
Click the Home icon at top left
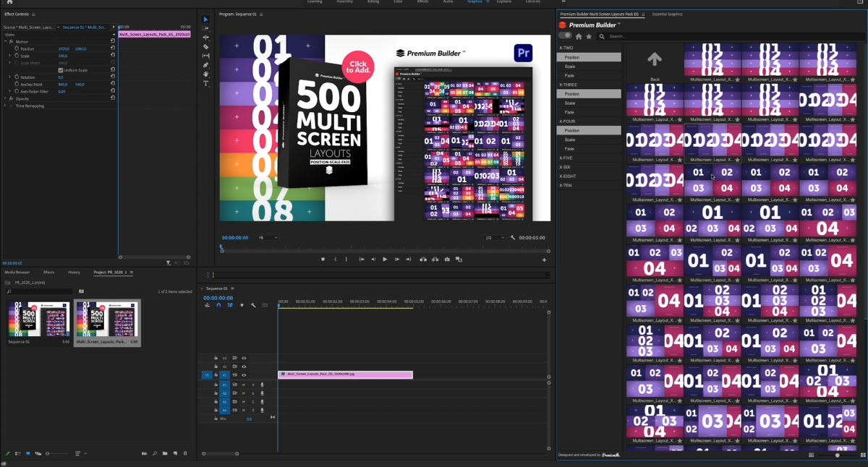(x=9, y=2)
